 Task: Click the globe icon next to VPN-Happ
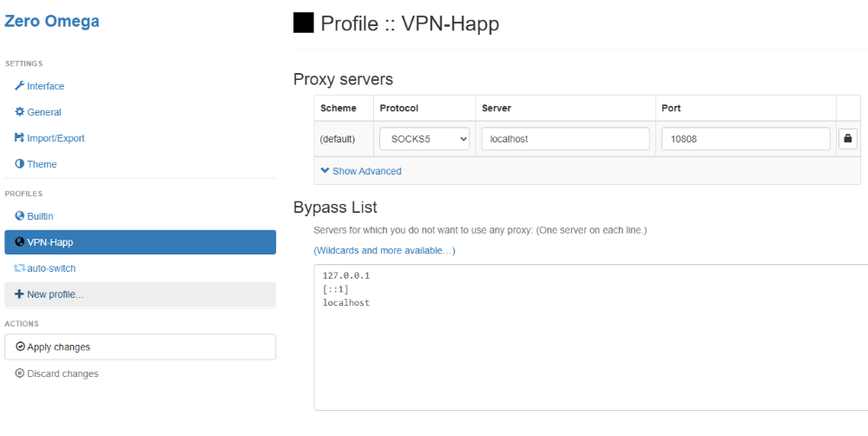tap(20, 242)
